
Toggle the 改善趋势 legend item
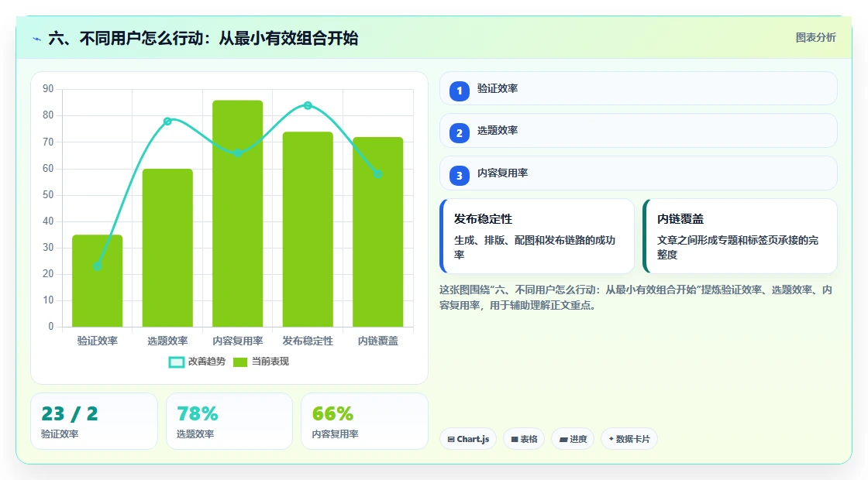tap(197, 362)
